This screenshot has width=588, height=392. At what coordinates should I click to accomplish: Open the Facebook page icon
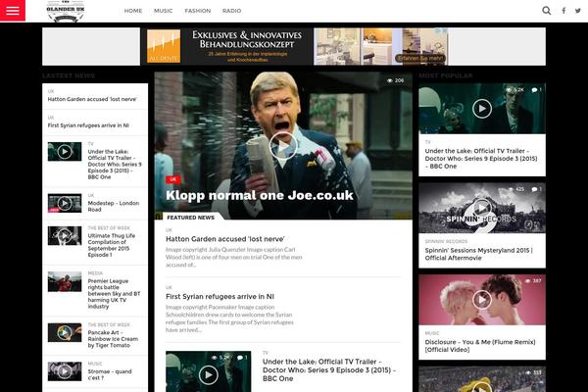[563, 11]
